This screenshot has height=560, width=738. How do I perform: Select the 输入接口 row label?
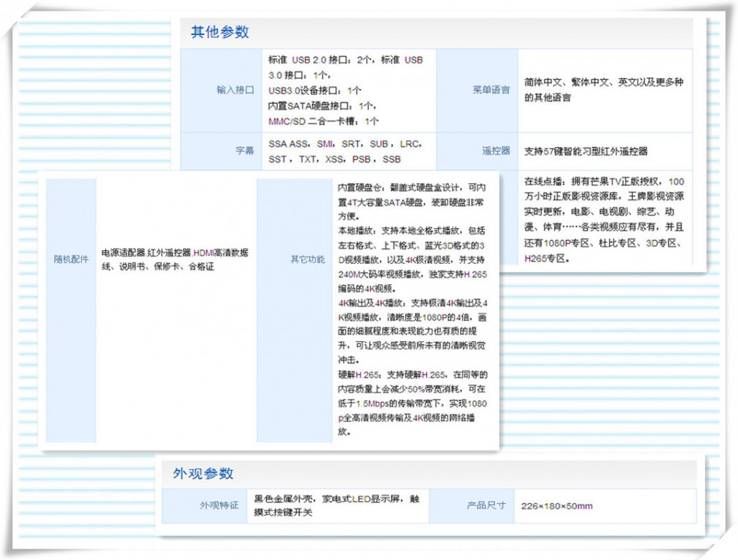click(x=233, y=90)
